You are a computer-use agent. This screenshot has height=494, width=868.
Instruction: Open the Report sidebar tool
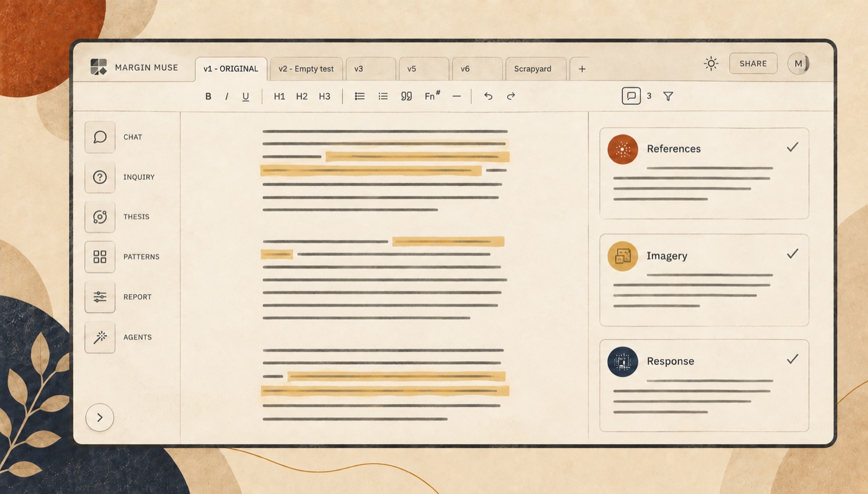(x=100, y=297)
